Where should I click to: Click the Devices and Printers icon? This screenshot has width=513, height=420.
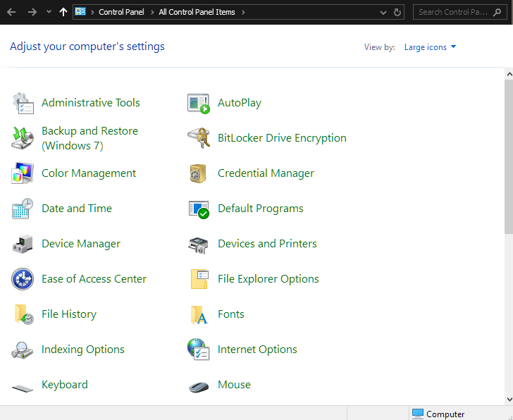198,245
